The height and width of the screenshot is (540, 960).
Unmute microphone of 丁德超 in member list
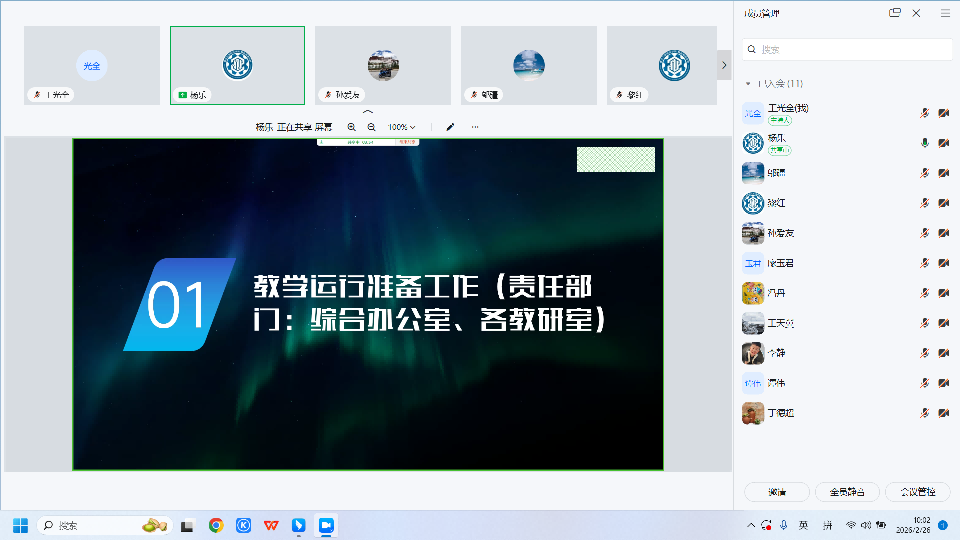coord(924,413)
